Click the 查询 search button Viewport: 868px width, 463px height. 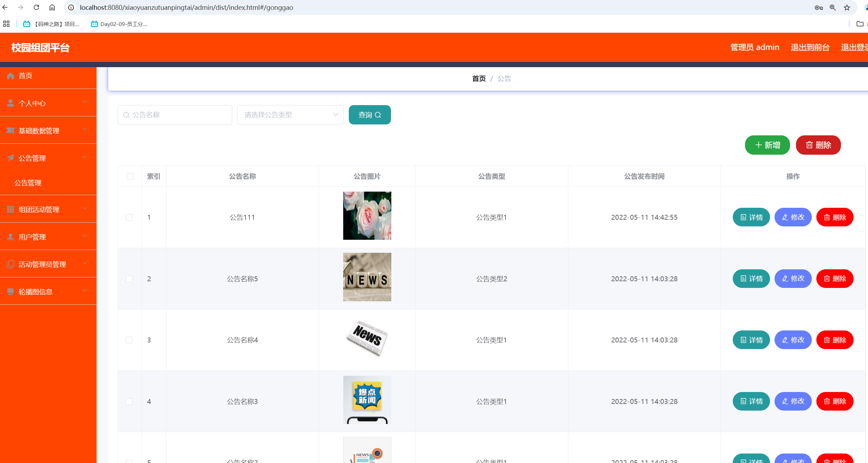[x=370, y=115]
